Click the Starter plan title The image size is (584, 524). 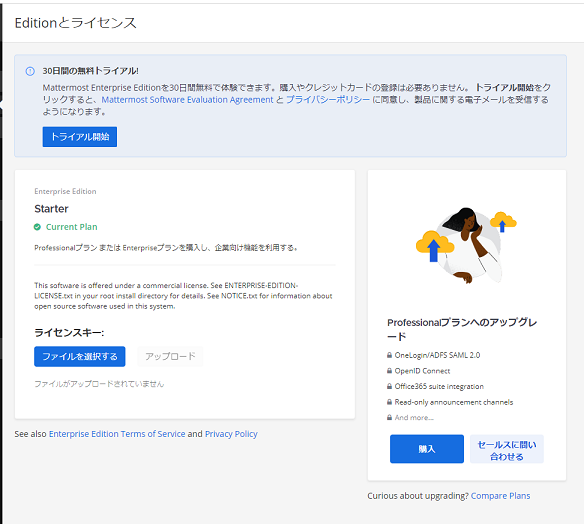point(51,209)
